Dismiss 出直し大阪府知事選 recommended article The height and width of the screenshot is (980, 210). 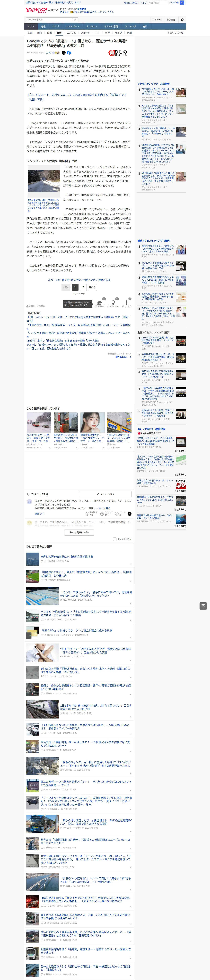coord(131,564)
